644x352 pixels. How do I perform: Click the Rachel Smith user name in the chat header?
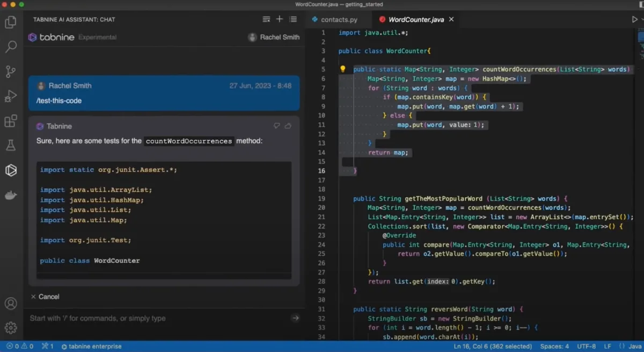tap(280, 37)
